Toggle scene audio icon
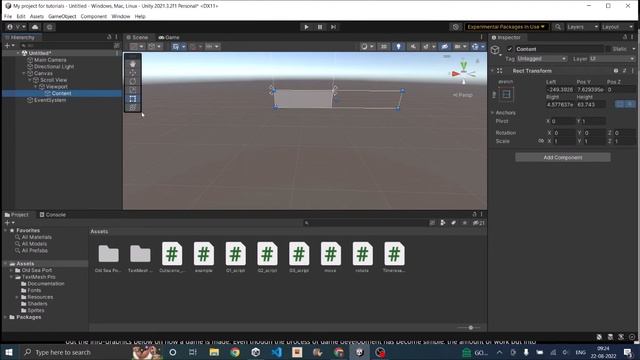This screenshot has height=360, width=640. (x=413, y=47)
